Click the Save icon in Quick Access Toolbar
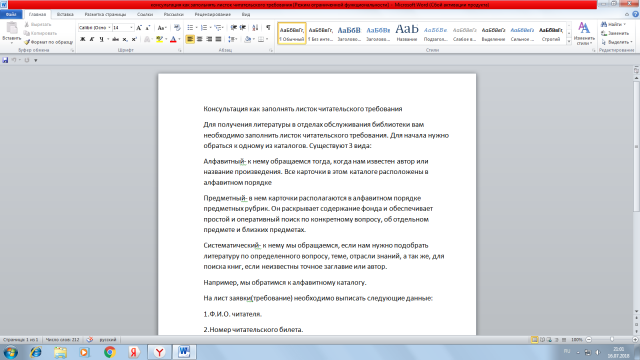 (5, 60)
